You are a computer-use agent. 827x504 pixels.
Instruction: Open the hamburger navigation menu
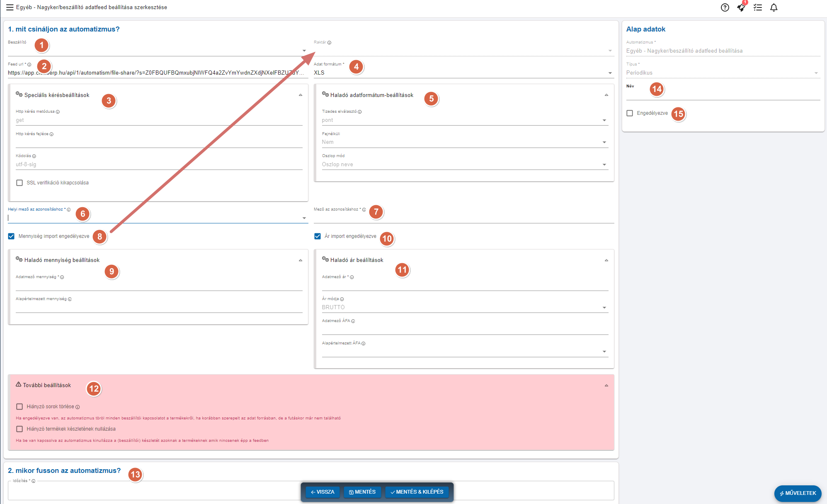10,7
